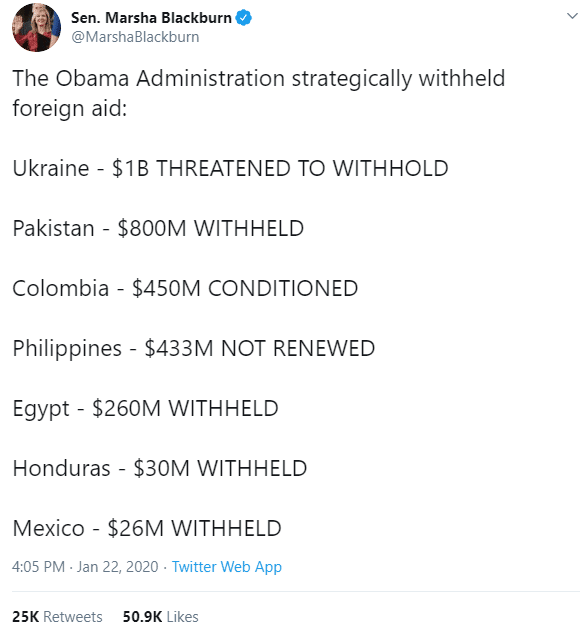Screen dimensions: 585x633
Task: Open the @MarshaBlackburn handle link
Action: [x=135, y=37]
